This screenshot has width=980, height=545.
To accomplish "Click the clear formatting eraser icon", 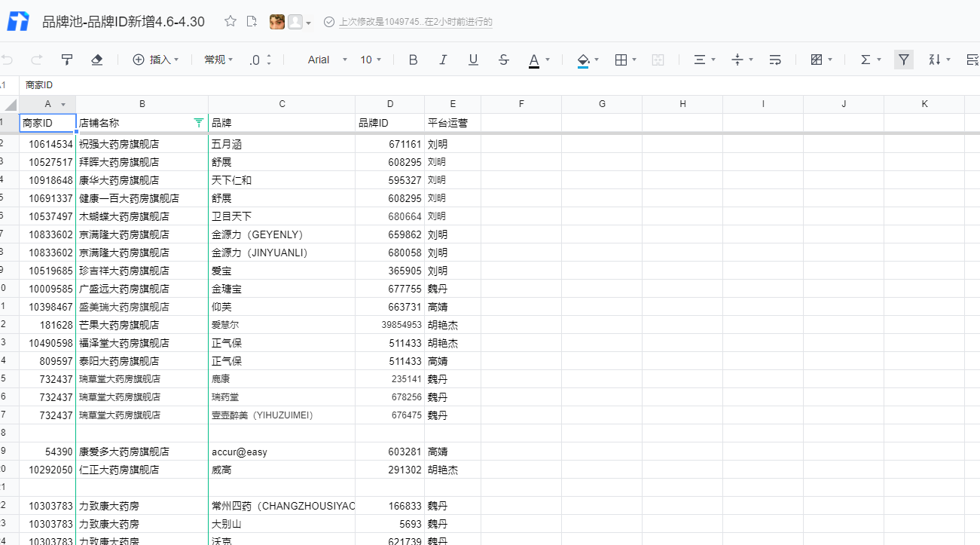I will [96, 60].
